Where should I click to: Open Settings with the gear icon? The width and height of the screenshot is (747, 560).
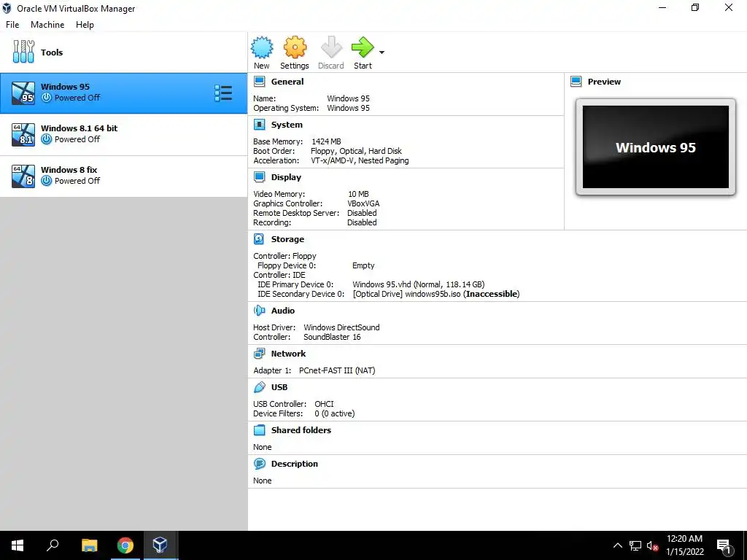click(295, 47)
